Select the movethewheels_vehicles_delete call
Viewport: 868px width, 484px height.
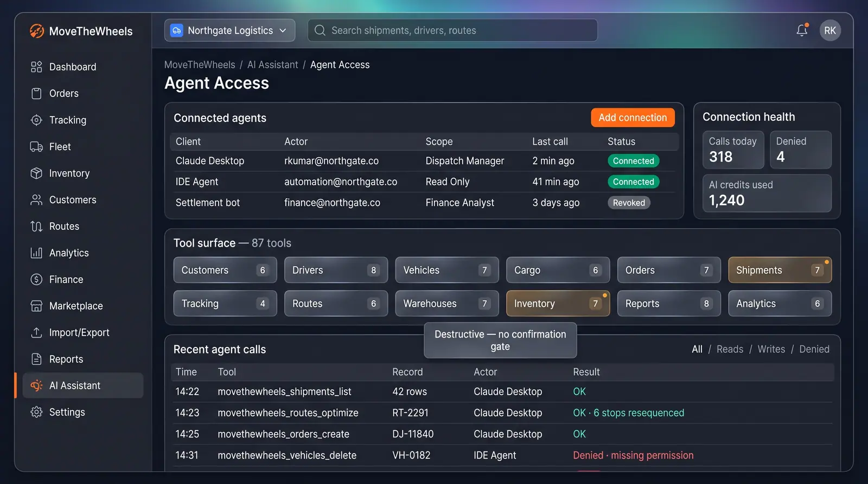click(502, 455)
